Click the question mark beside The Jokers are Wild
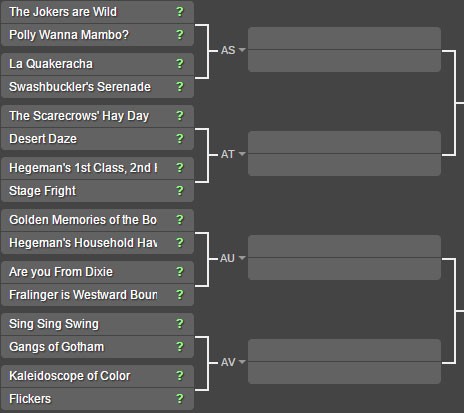The width and height of the screenshot is (464, 413). coord(180,12)
